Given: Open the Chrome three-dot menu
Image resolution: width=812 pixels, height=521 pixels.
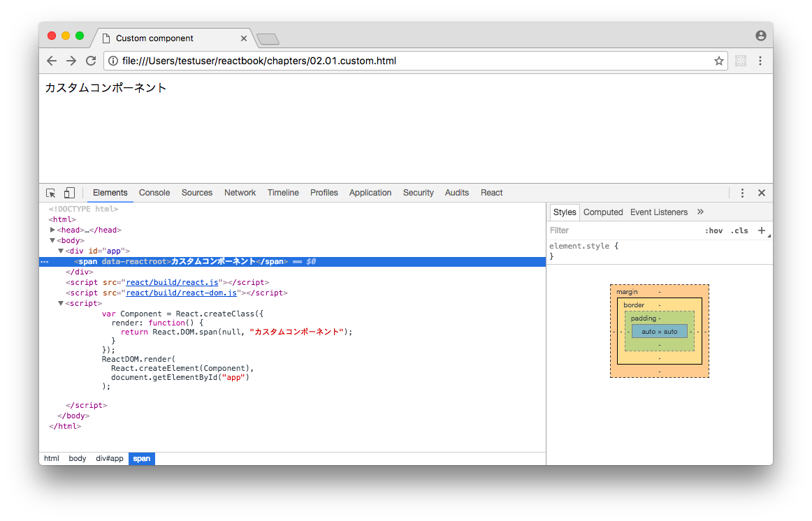Looking at the screenshot, I should pyautogui.click(x=760, y=61).
